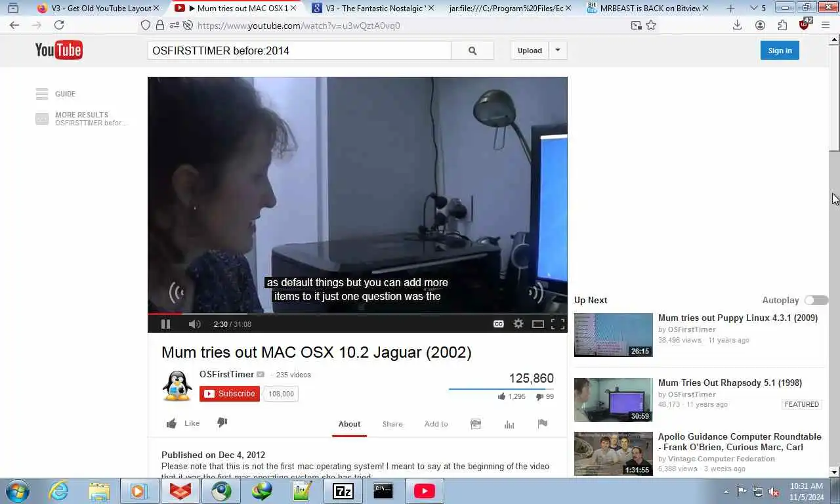Open the OSFirstTimer channel link

[226, 374]
